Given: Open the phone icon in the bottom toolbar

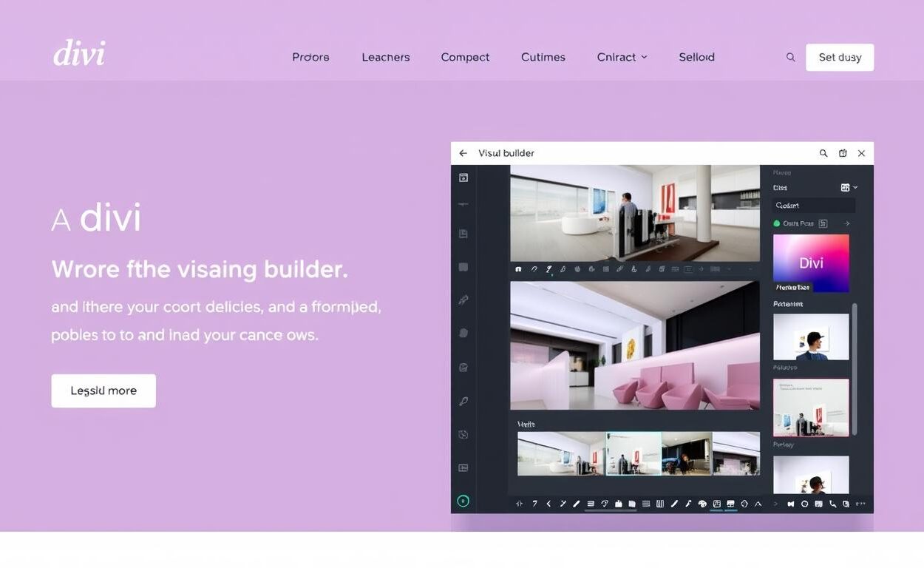Looking at the screenshot, I should coord(832,503).
